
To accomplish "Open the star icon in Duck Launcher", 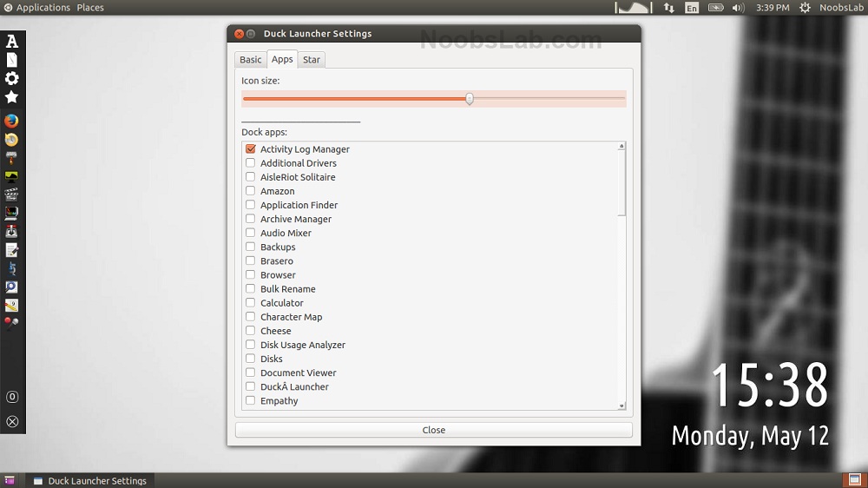I will (x=11, y=97).
